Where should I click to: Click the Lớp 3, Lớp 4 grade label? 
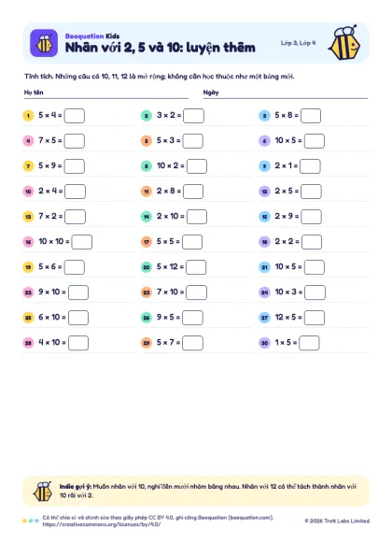tap(298, 43)
